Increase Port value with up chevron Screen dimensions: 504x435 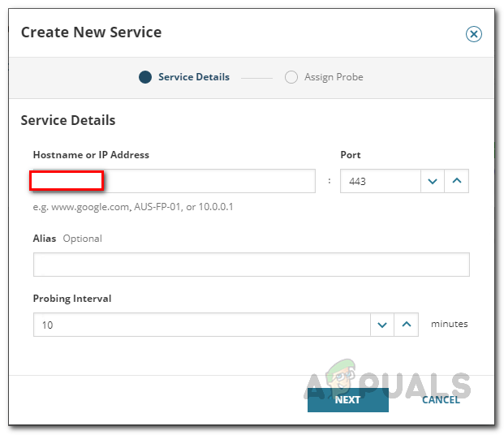457,181
